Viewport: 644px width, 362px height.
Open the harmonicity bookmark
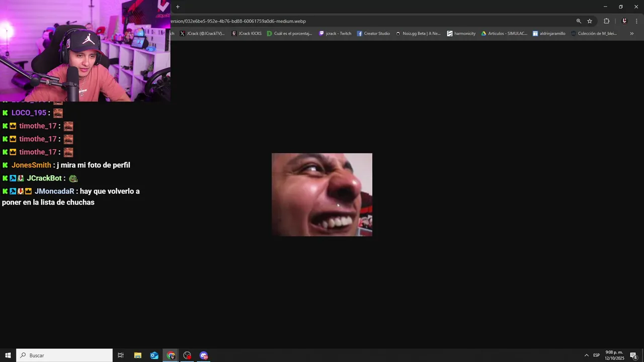click(x=461, y=34)
